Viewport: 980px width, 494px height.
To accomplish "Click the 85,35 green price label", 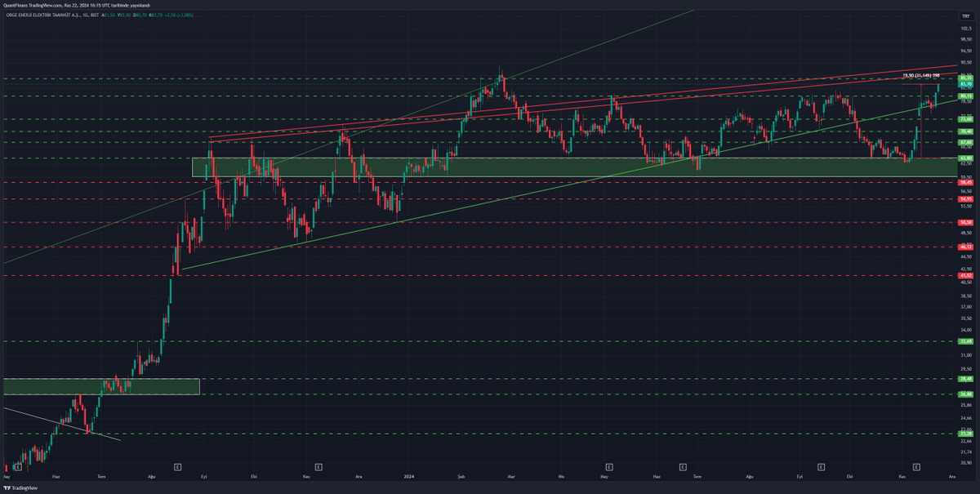I will [x=966, y=78].
